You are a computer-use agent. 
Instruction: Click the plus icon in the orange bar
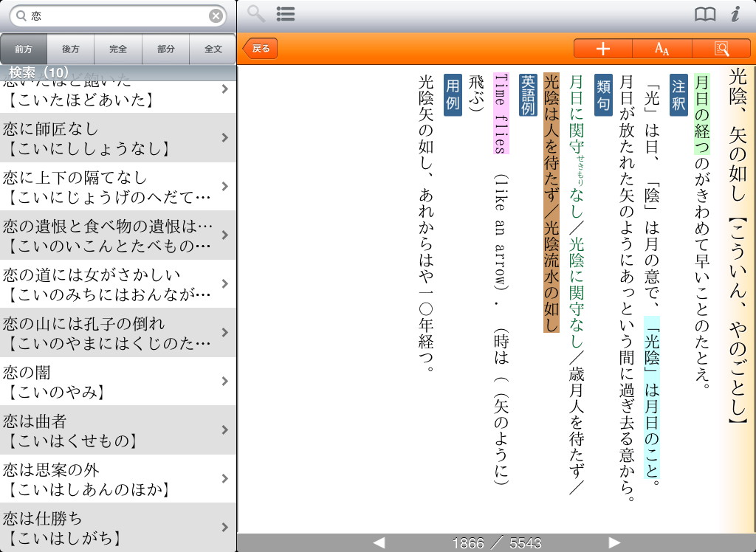click(603, 49)
